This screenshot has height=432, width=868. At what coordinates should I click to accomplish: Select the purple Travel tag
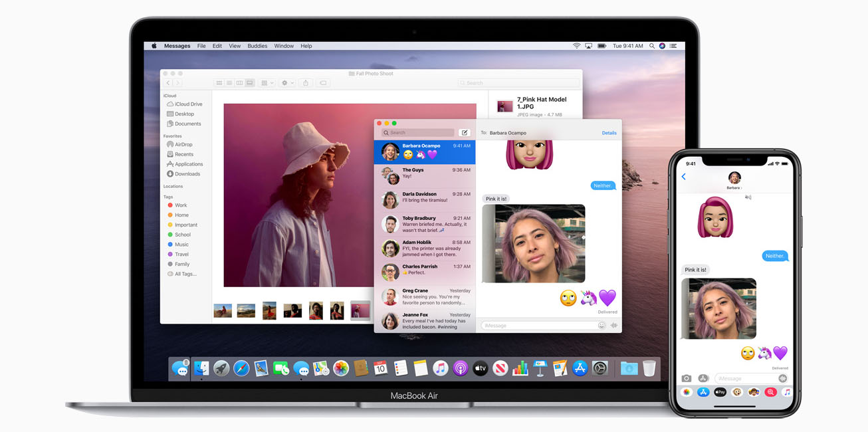pos(181,255)
